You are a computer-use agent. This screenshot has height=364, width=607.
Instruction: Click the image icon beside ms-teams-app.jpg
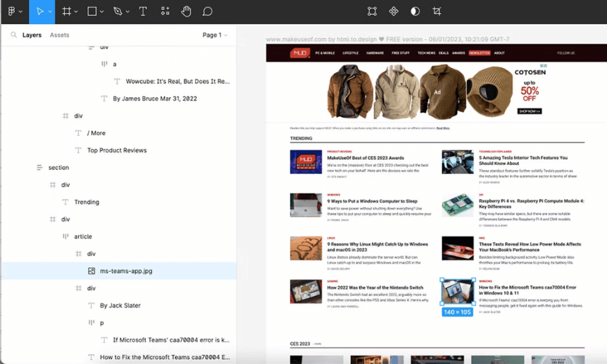point(92,271)
